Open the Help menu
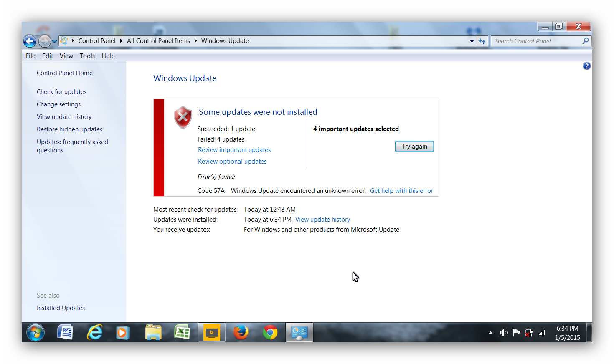 pos(108,56)
